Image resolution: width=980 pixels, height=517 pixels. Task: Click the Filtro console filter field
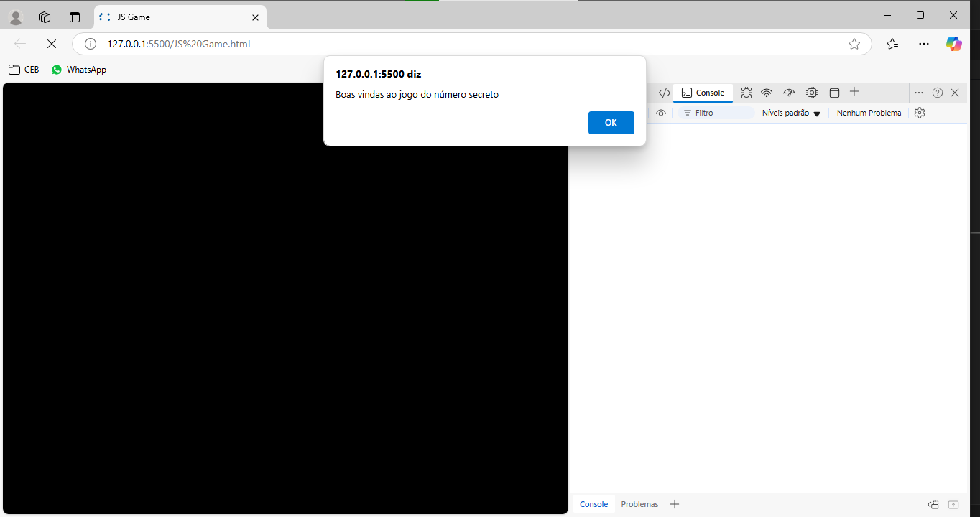[x=716, y=113]
